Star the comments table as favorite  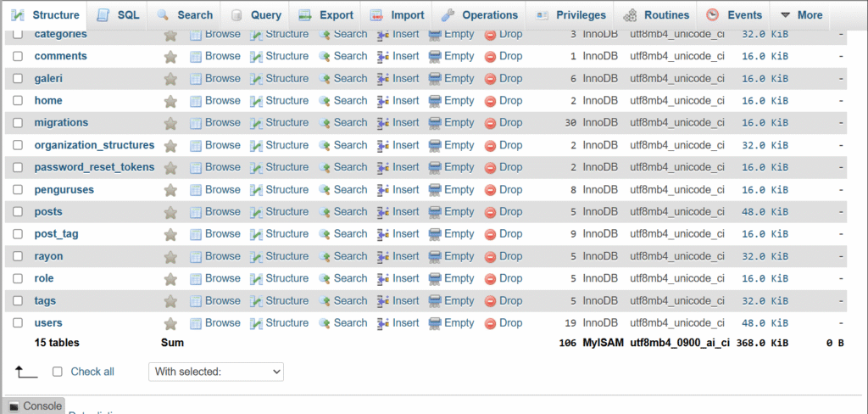[170, 57]
